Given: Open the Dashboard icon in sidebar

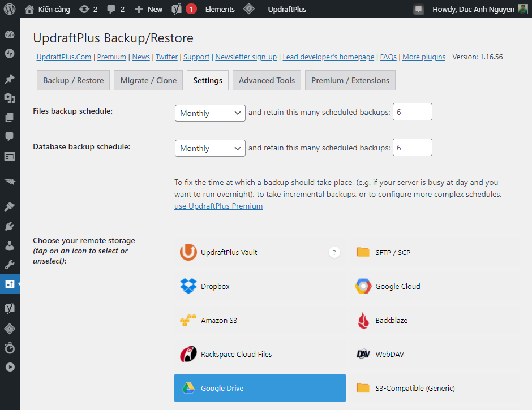Looking at the screenshot, I should pyautogui.click(x=10, y=34).
